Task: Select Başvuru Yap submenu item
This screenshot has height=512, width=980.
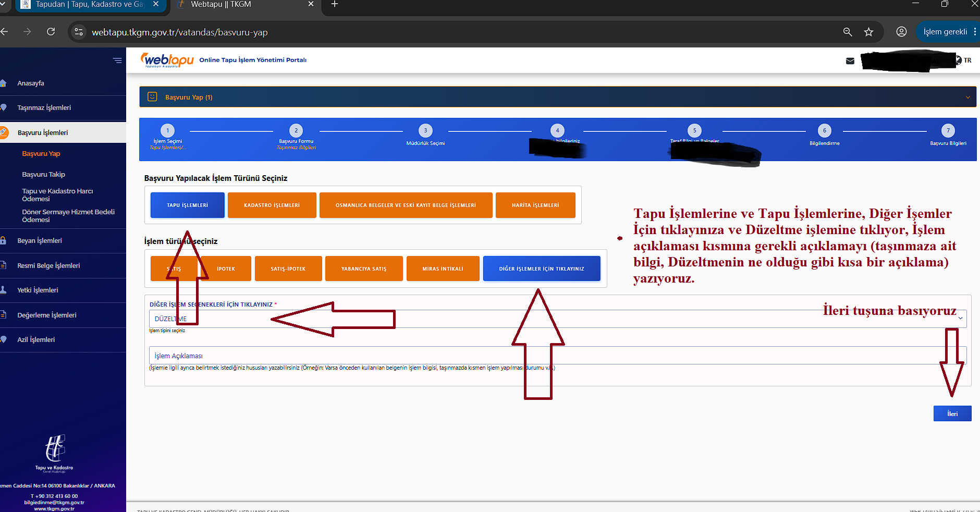Action: [x=41, y=154]
